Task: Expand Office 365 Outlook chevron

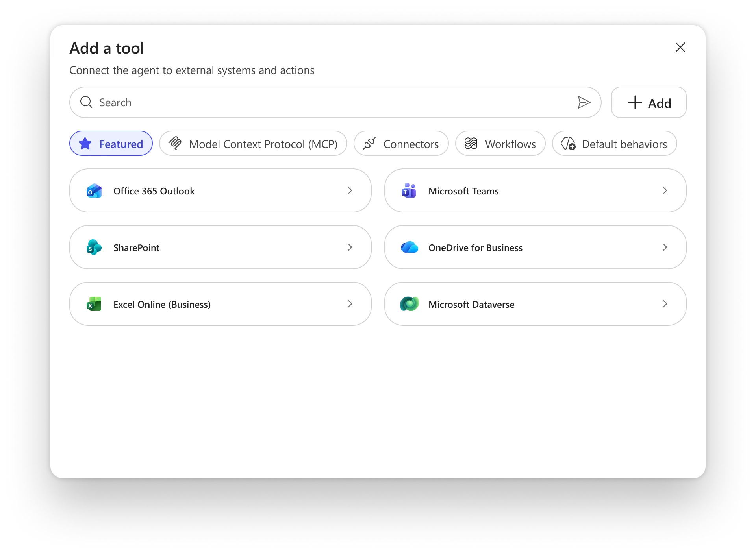Action: (x=350, y=190)
